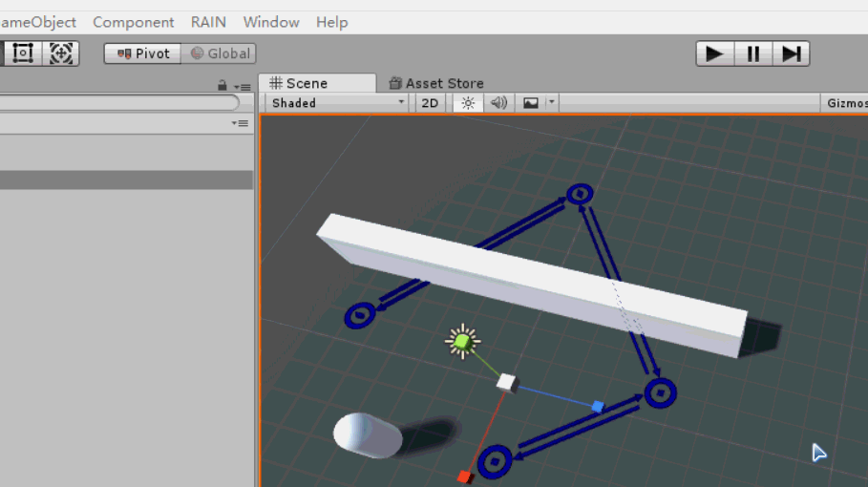Click the red X-axis scale handle
This screenshot has height=487, width=868.
[464, 477]
